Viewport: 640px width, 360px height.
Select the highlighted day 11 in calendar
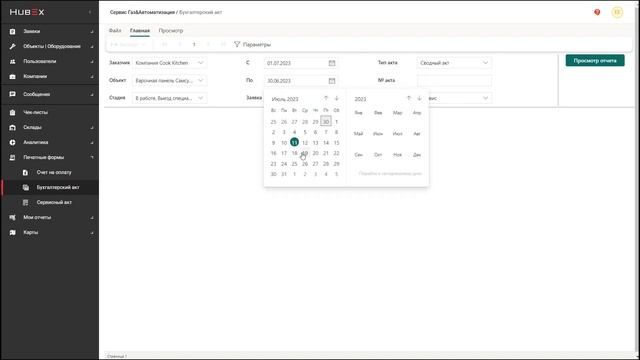pos(294,142)
